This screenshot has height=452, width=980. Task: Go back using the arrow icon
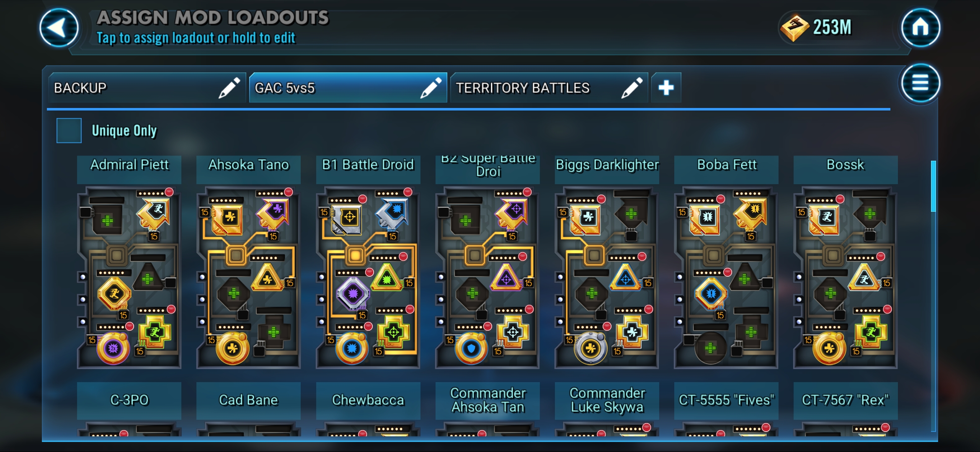point(59,28)
